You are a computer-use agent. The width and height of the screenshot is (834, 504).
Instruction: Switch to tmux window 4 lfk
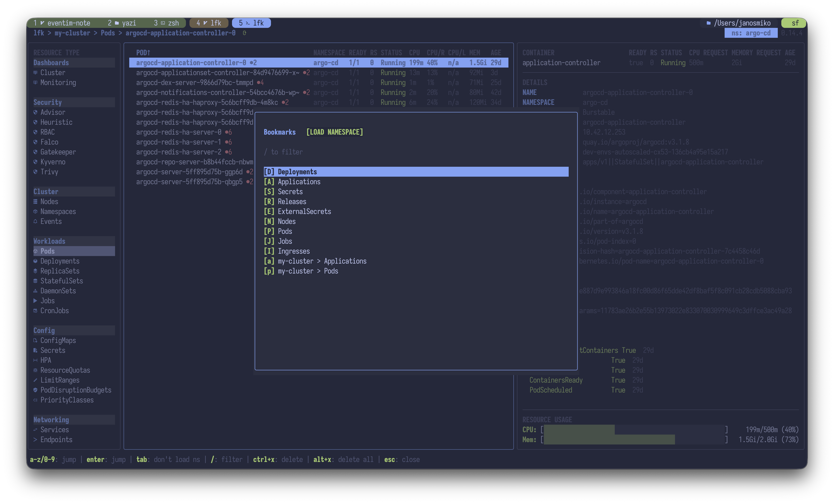click(209, 23)
